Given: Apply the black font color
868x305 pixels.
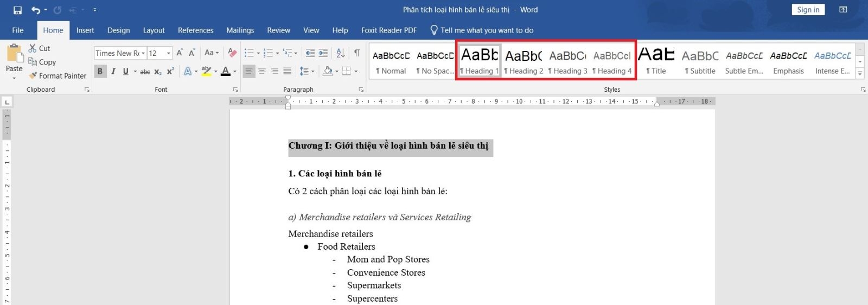Looking at the screenshot, I should pos(226,71).
